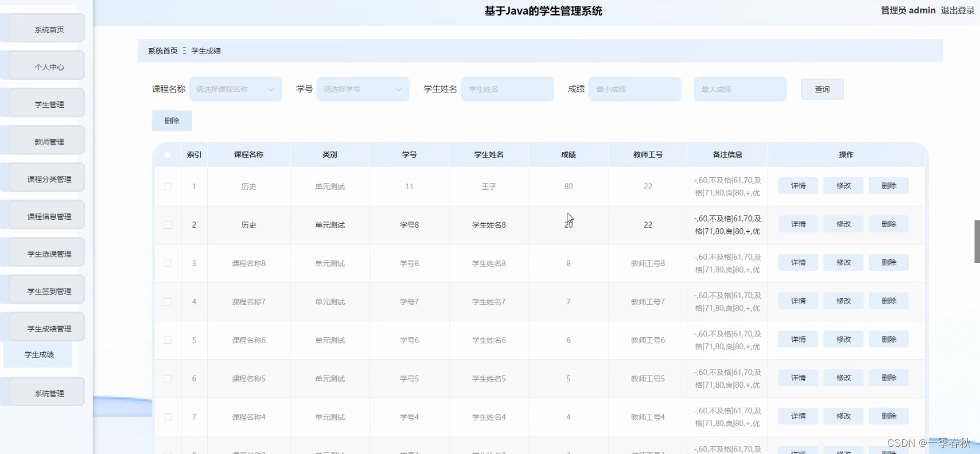Click the 备注信息 column header

[x=727, y=155]
